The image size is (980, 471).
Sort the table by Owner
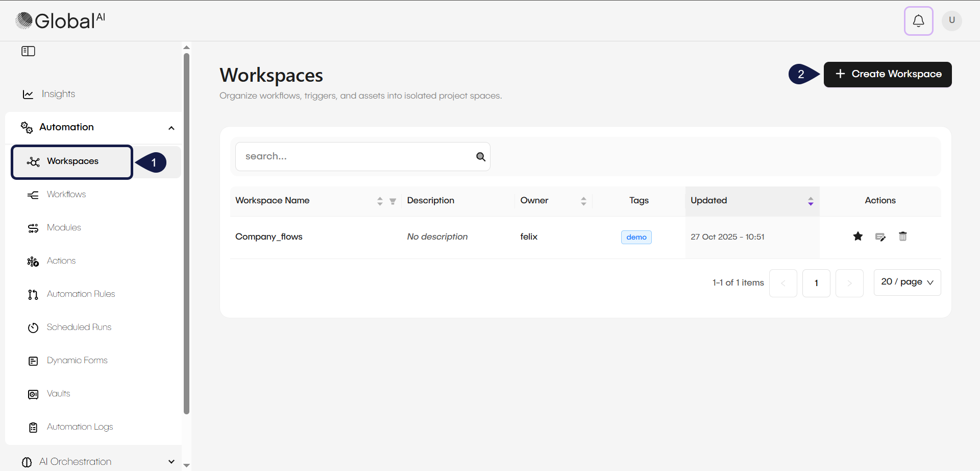(x=584, y=201)
